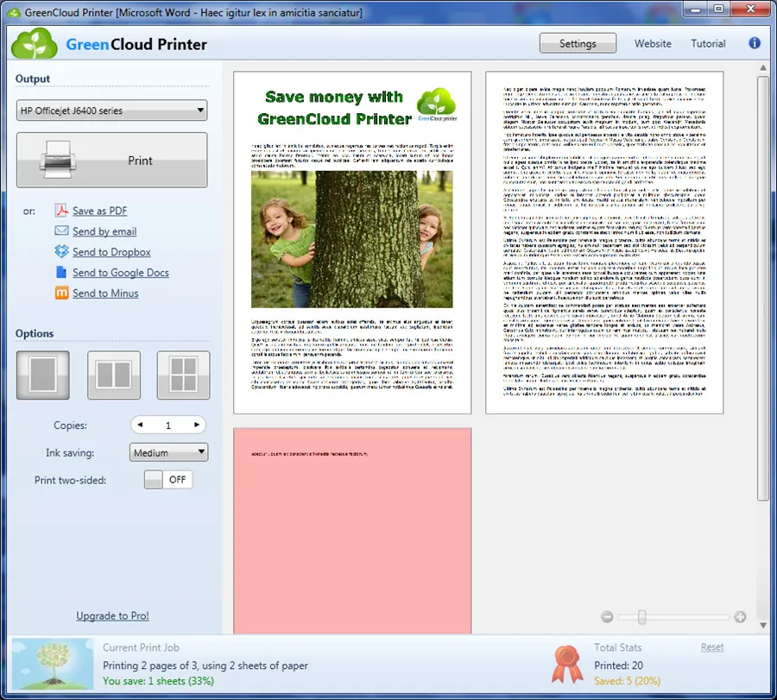This screenshot has height=700, width=777.
Task: Open the Upgrade to Pro link
Action: point(112,615)
